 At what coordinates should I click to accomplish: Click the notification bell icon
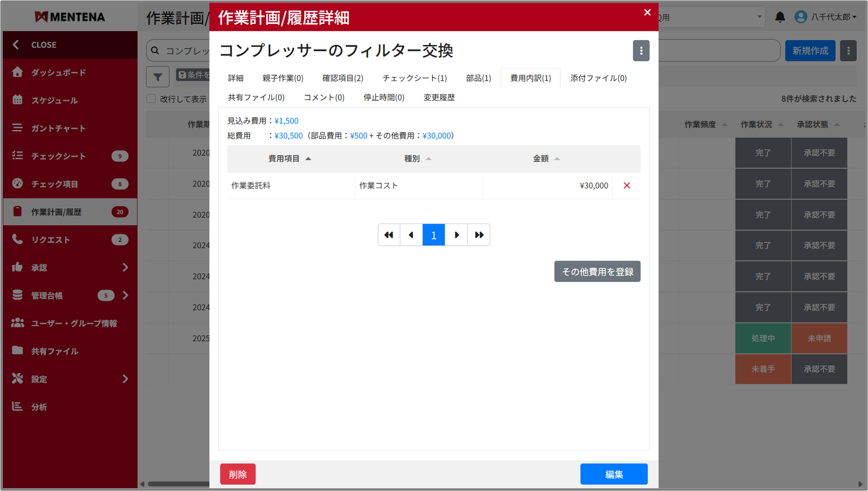tap(780, 17)
